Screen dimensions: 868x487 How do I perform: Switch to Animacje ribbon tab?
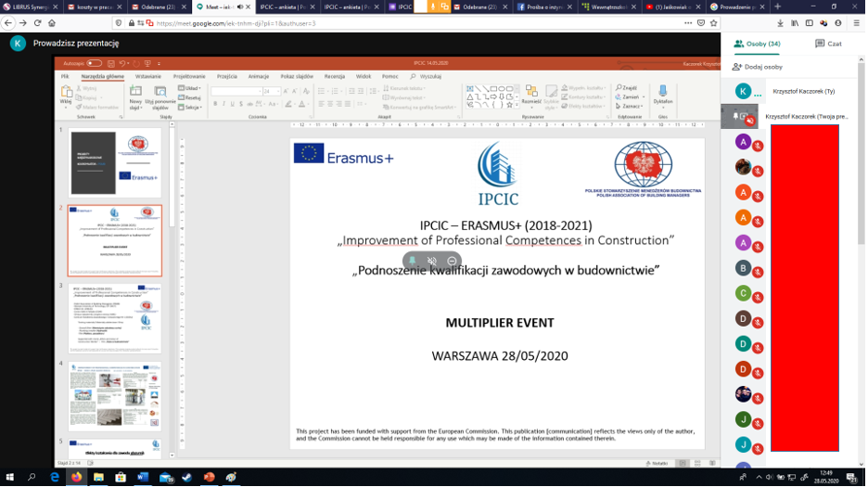(259, 76)
